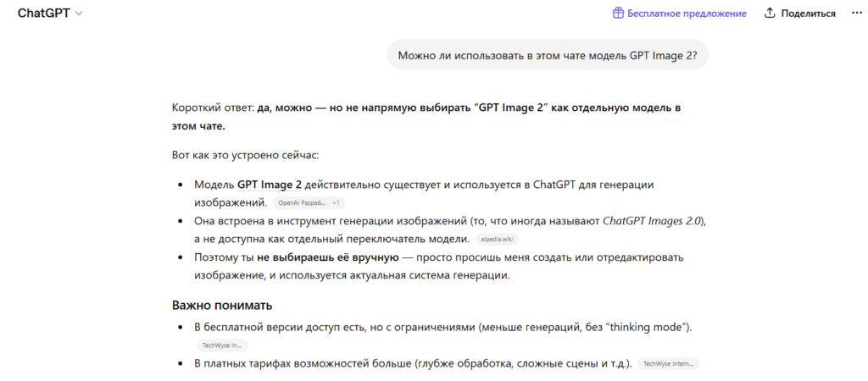Open the aipedia.wiki source chip
The height and width of the screenshot is (381, 868).
[x=497, y=240]
